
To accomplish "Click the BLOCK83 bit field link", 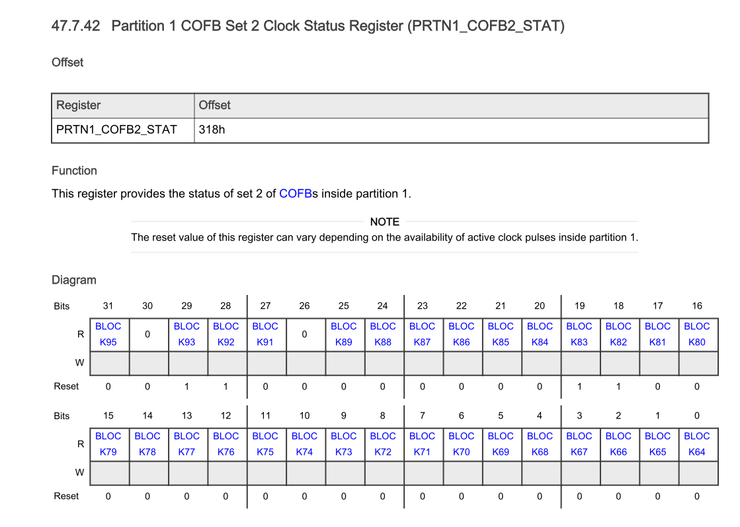I will (x=579, y=334).
